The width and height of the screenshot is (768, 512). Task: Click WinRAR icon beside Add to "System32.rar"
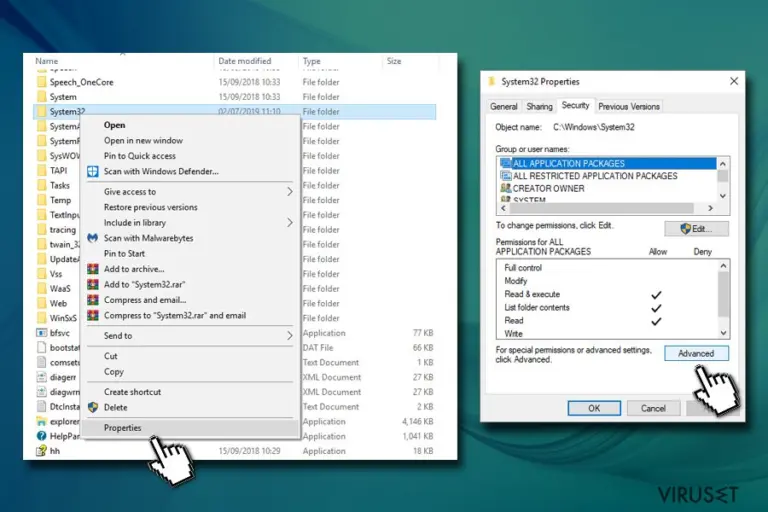click(93, 285)
